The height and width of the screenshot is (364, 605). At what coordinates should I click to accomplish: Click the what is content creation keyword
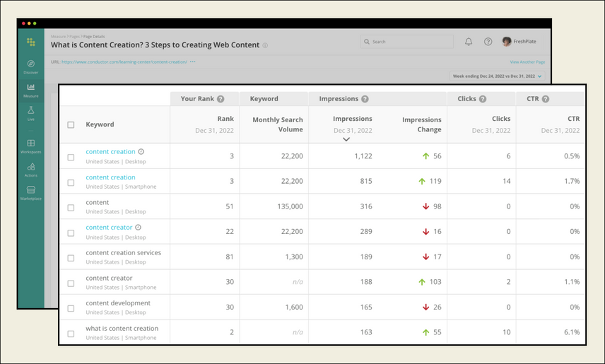point(122,329)
